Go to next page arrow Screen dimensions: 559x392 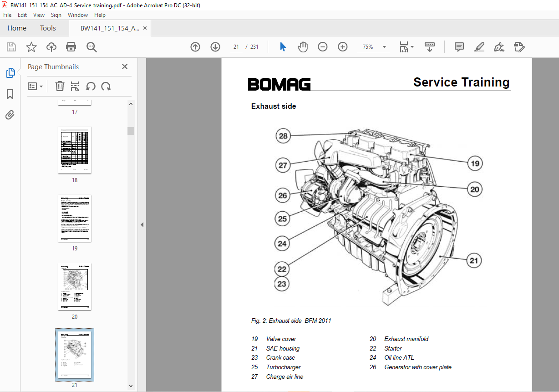coord(215,47)
